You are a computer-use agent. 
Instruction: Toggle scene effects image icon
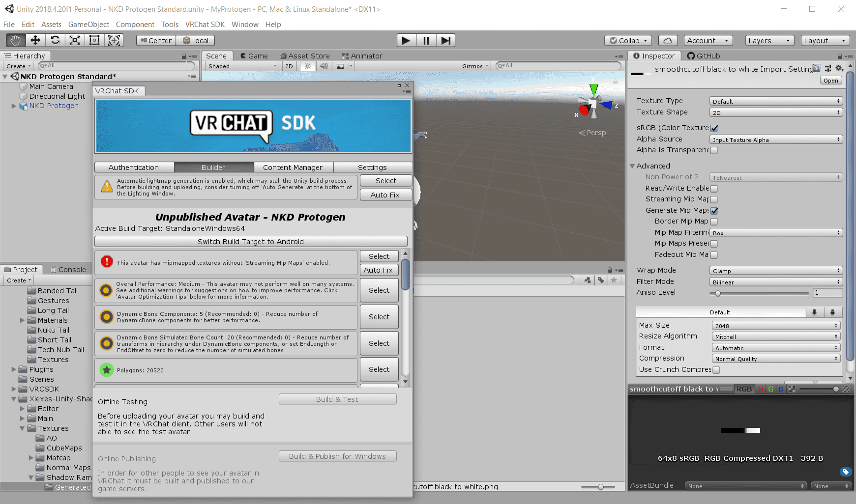340,66
